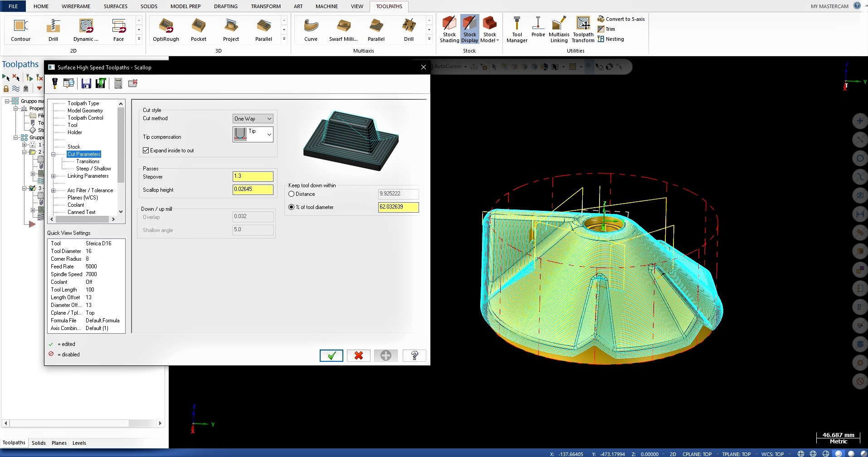The image size is (868, 457).
Task: Select Transitions tree item
Action: click(88, 161)
